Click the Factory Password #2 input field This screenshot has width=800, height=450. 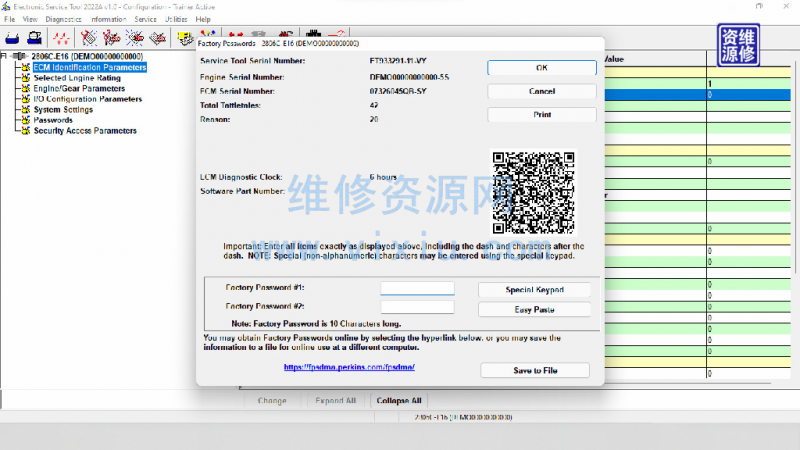pyautogui.click(x=417, y=307)
